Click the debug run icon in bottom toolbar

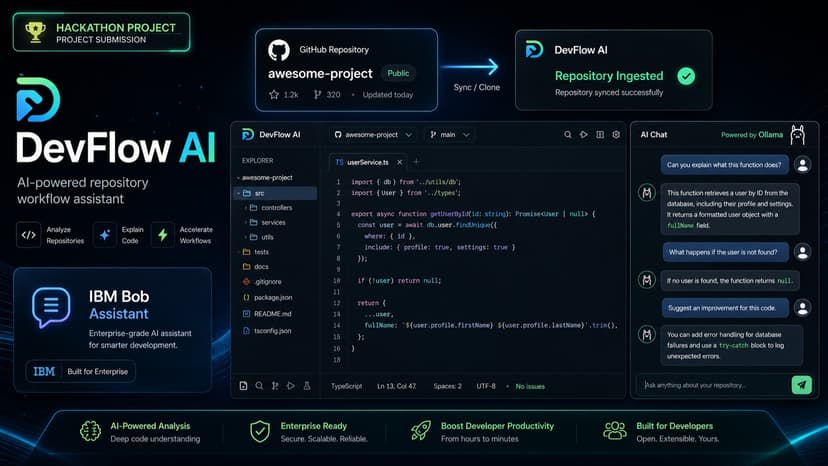[291, 386]
